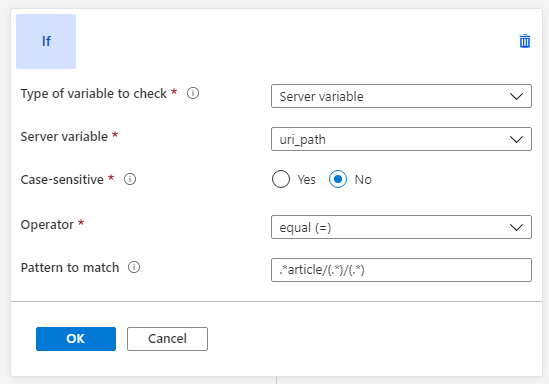Select Yes for Case-sensitive
Image resolution: width=549 pixels, height=384 pixels.
[x=281, y=179]
